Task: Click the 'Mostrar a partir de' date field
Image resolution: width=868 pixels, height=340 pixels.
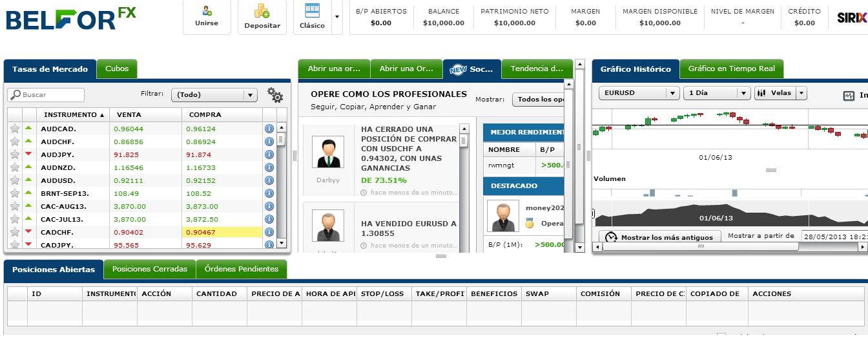Action: tap(834, 236)
